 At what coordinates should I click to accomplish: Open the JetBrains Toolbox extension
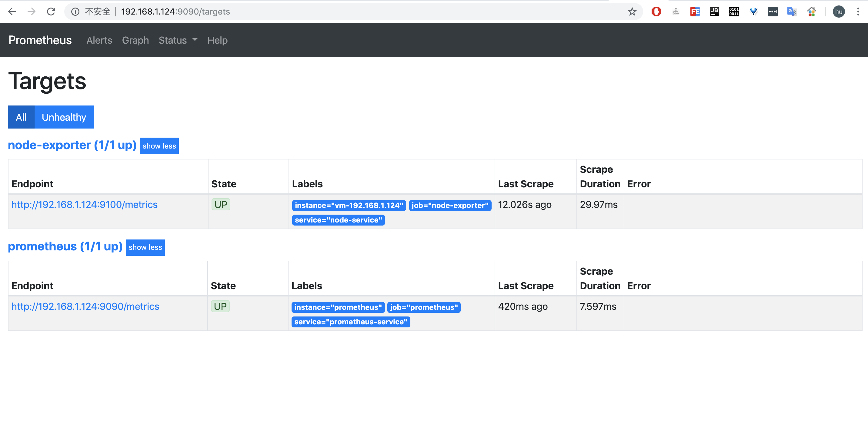pyautogui.click(x=714, y=11)
